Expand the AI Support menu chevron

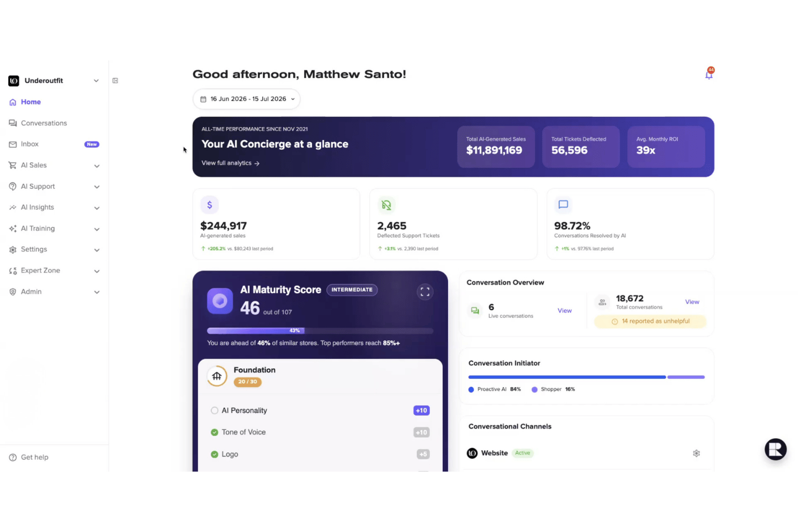[x=97, y=187]
